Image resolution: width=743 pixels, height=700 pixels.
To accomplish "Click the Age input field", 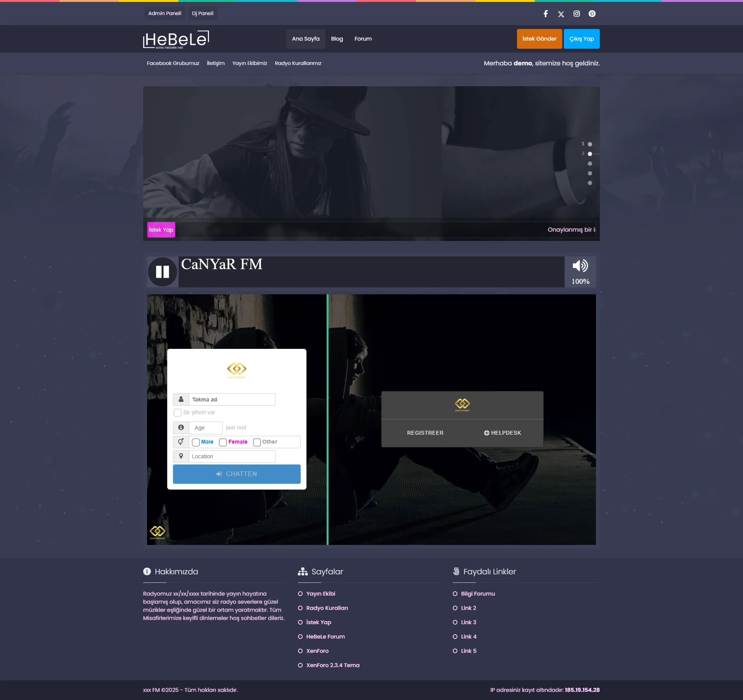I will pos(206,428).
